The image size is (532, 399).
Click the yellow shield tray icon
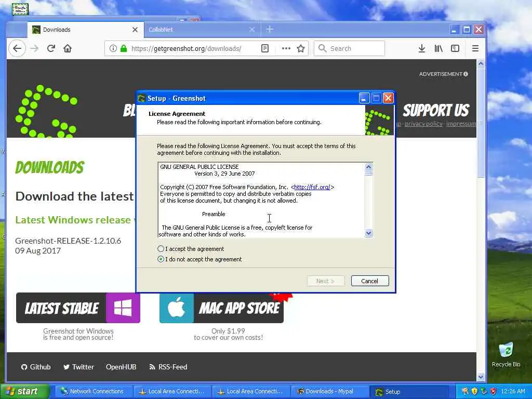click(x=474, y=391)
